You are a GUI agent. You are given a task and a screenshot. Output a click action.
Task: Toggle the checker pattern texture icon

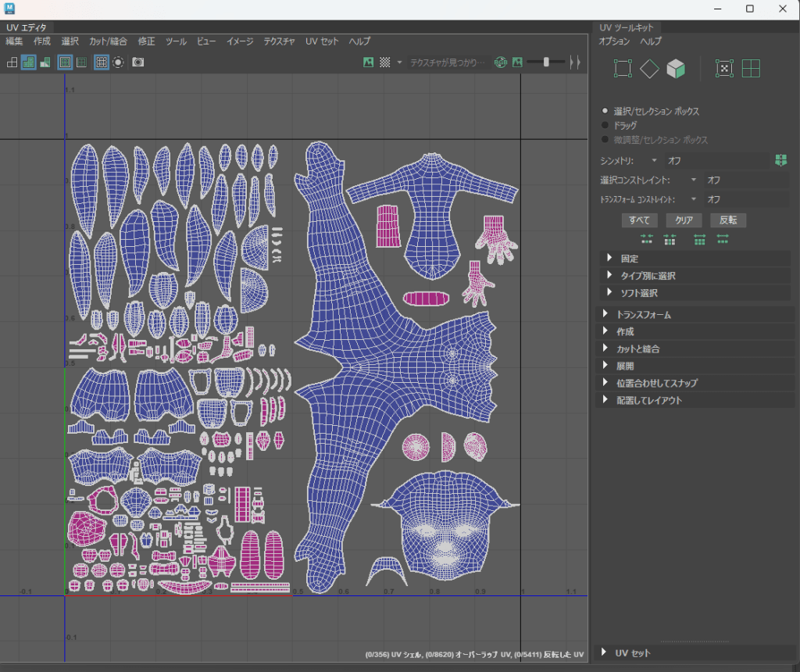pos(384,63)
